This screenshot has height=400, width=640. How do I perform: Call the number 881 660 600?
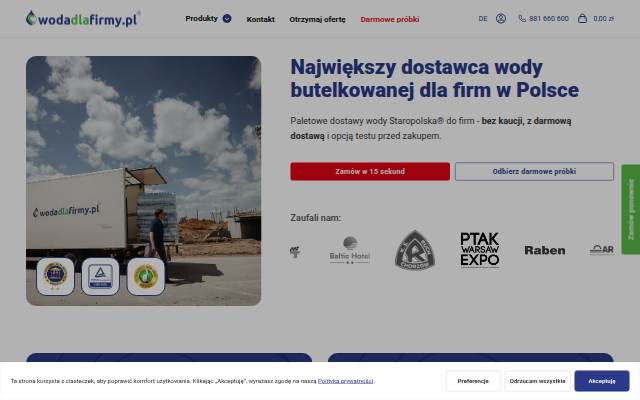coord(549,19)
